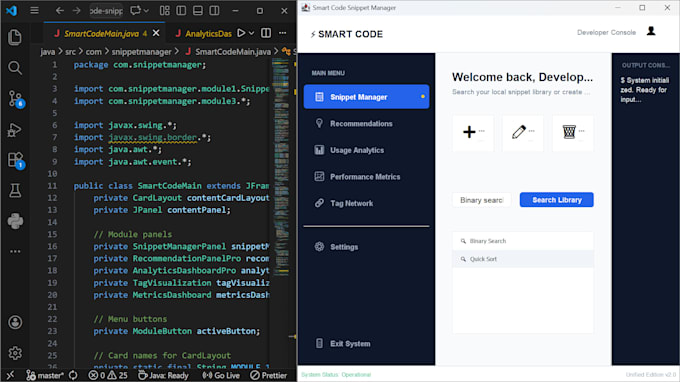Click the System Status Operational text
Image resolution: width=680 pixels, height=382 pixels.
click(x=336, y=375)
